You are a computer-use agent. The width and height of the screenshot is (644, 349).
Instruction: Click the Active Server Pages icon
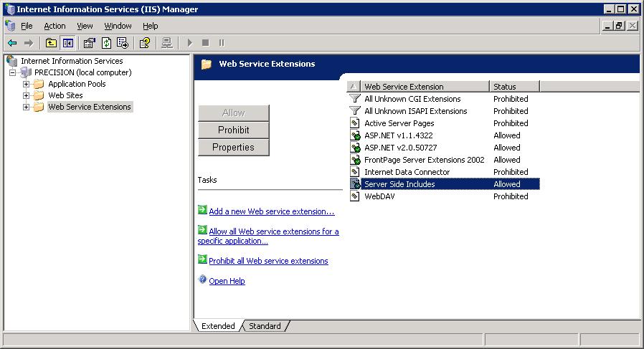pos(355,123)
